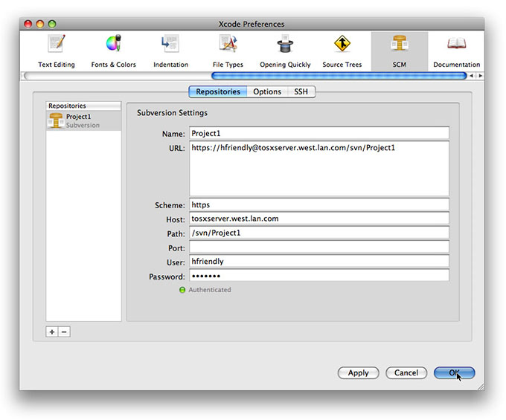Open Documentation preferences pane
The height and width of the screenshot is (420, 506).
pos(456,51)
